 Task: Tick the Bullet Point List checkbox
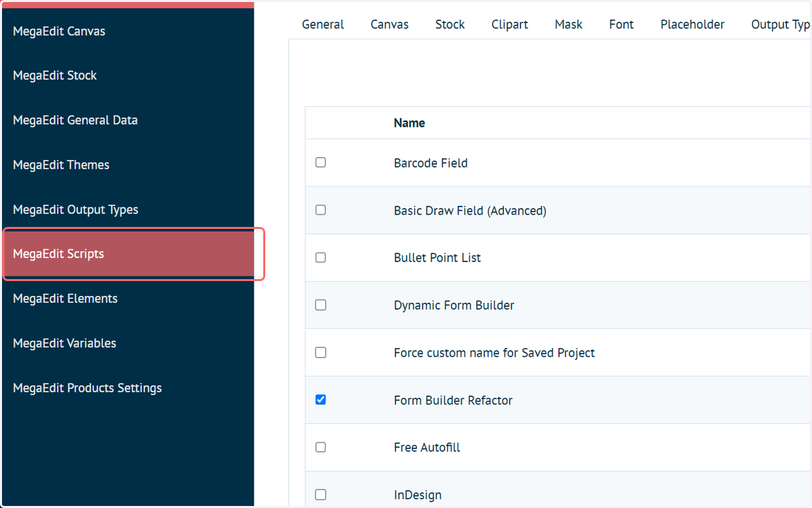coord(321,257)
